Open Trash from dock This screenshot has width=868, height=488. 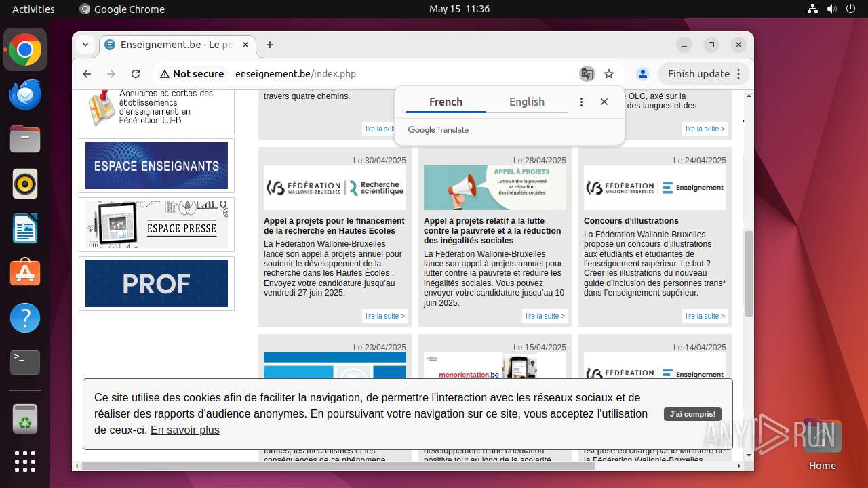pos(25,419)
